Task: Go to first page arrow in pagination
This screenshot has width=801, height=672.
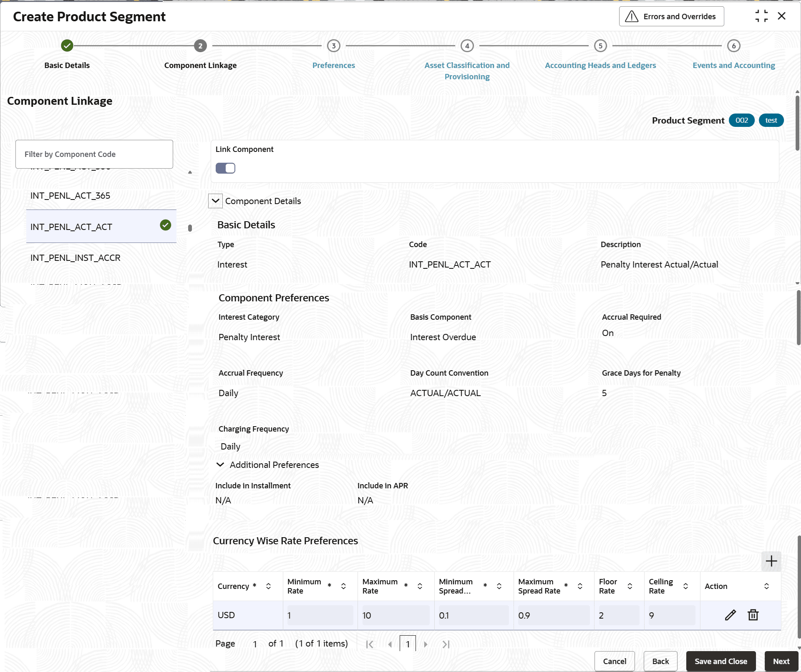Action: coord(370,644)
